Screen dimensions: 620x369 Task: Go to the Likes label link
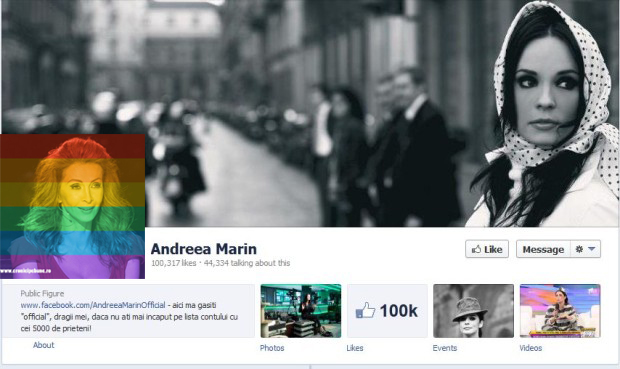coord(355,348)
